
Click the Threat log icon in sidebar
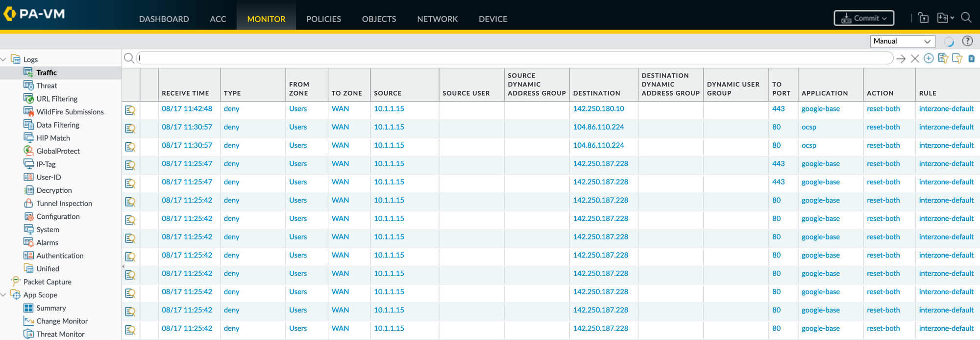point(28,85)
